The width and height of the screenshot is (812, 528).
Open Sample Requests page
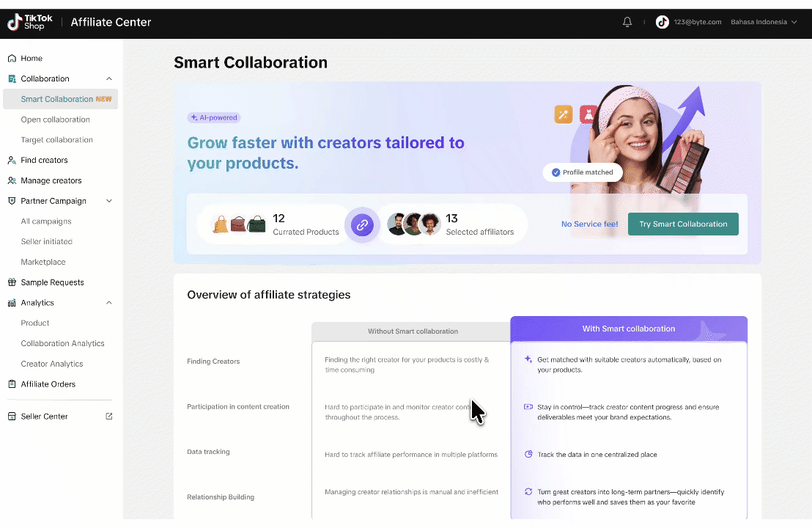tap(52, 282)
